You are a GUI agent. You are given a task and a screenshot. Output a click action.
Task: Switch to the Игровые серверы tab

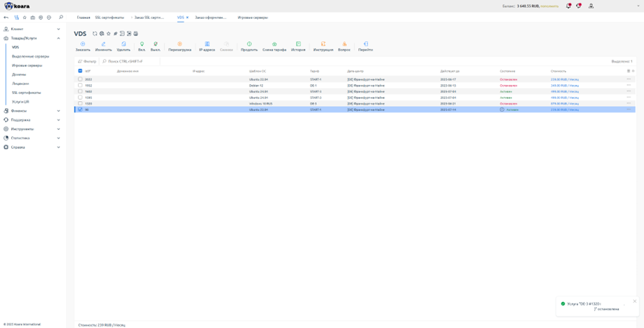point(253,17)
